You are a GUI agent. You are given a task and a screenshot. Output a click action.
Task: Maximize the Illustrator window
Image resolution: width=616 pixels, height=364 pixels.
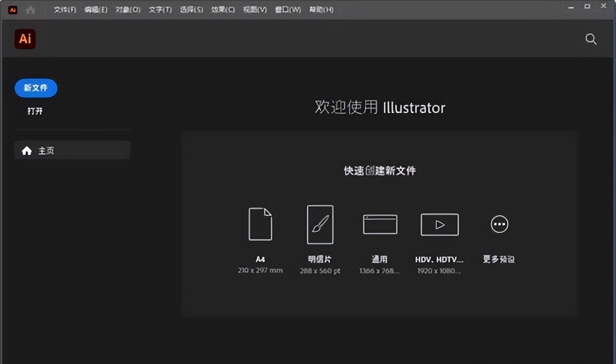click(587, 6)
